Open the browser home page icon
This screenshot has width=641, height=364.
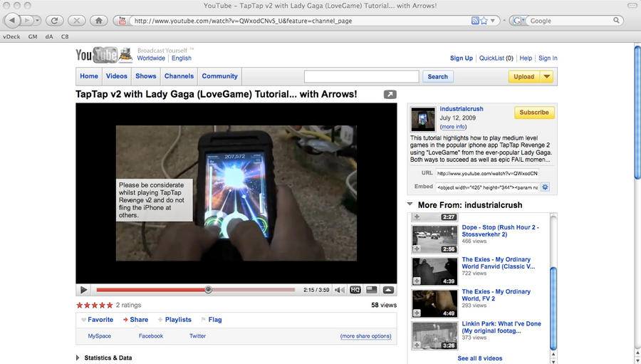[x=98, y=20]
